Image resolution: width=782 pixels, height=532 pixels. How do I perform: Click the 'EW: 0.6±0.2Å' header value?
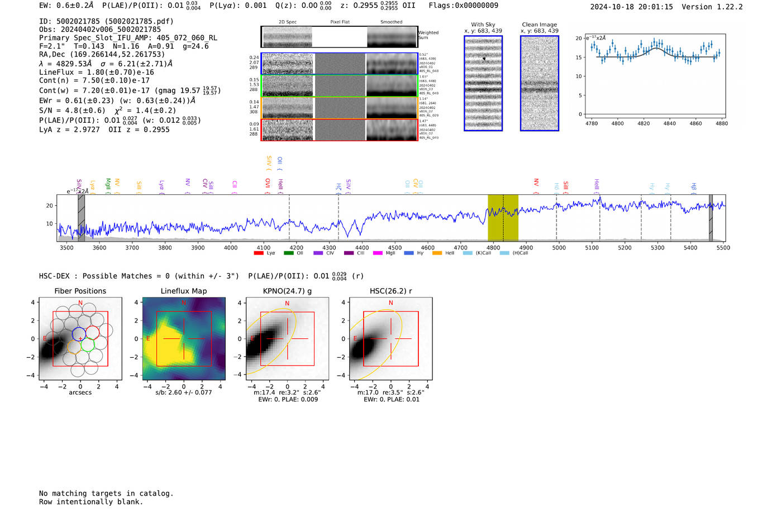[66, 6]
